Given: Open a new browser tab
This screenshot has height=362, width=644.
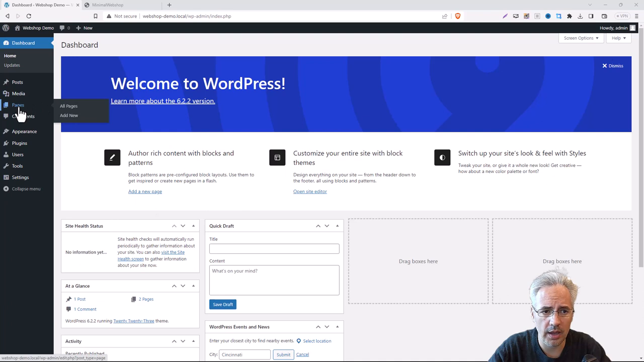Looking at the screenshot, I should coord(169,5).
